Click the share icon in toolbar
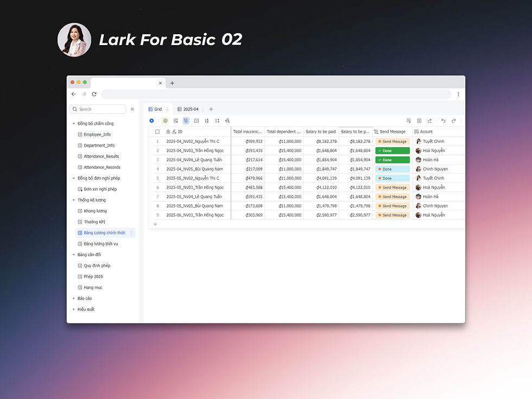Screen dimensions: 532x399 (x=429, y=121)
